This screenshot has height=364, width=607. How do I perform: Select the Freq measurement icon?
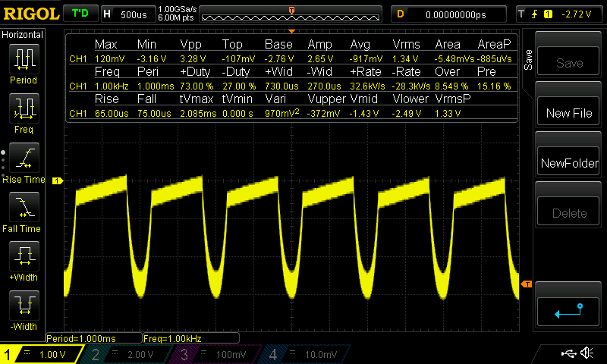click(24, 108)
